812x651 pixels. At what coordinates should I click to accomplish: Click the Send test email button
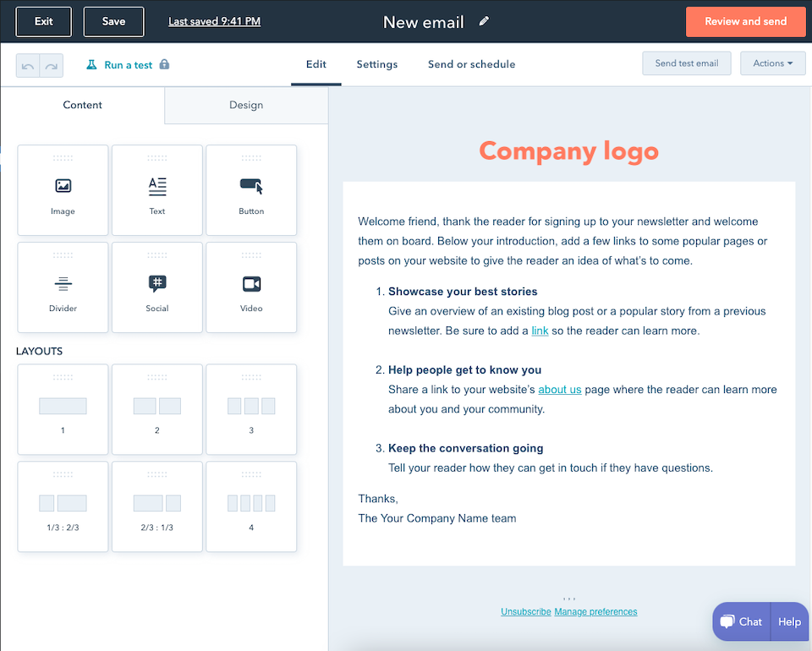pos(686,63)
